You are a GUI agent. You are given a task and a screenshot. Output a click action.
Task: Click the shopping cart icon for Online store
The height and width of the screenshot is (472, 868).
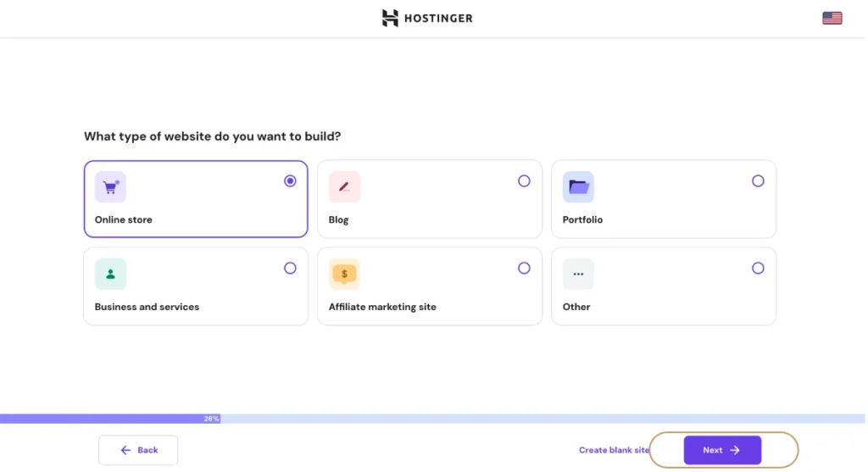pyautogui.click(x=111, y=187)
